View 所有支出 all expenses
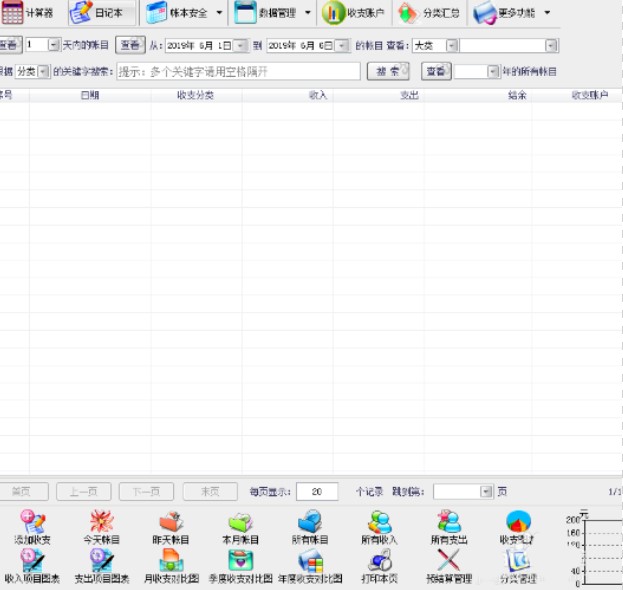The image size is (623, 590). point(448,527)
